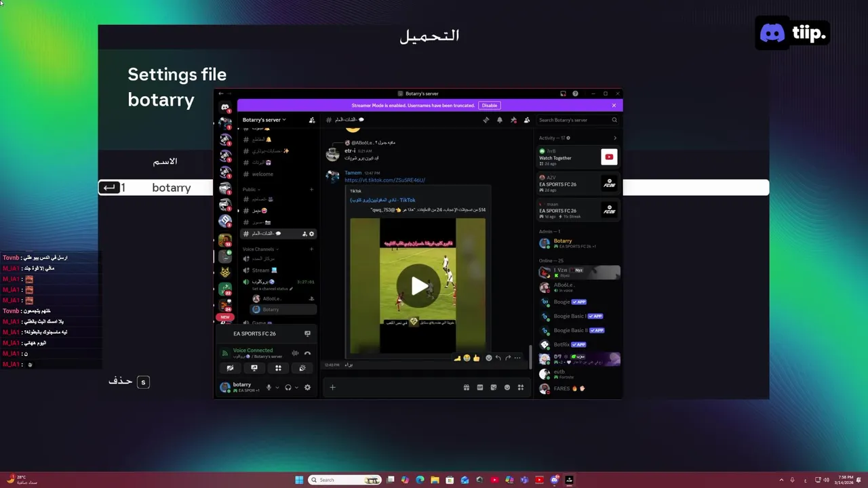Open the GIF picker in message box
868x488 pixels.
tap(480, 388)
